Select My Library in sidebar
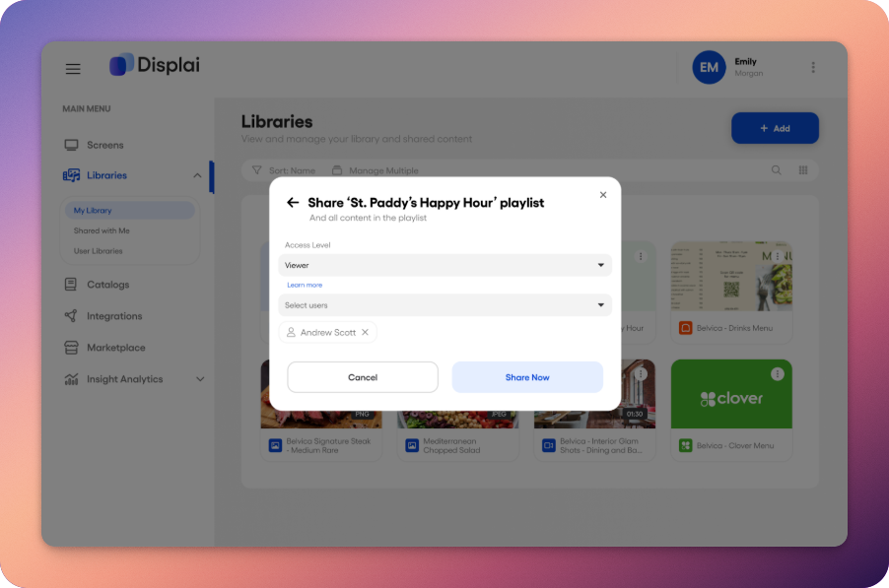This screenshot has width=889, height=588. coord(130,210)
